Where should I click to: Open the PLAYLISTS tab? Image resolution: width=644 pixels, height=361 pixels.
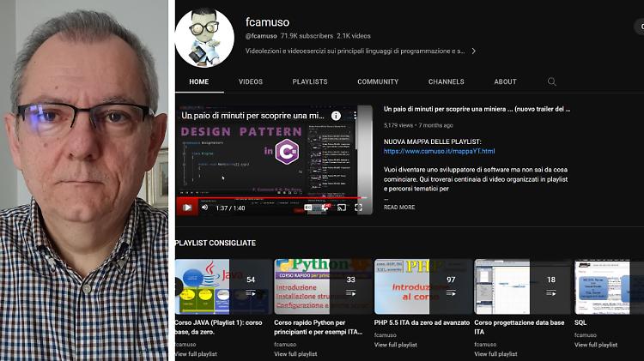point(309,81)
